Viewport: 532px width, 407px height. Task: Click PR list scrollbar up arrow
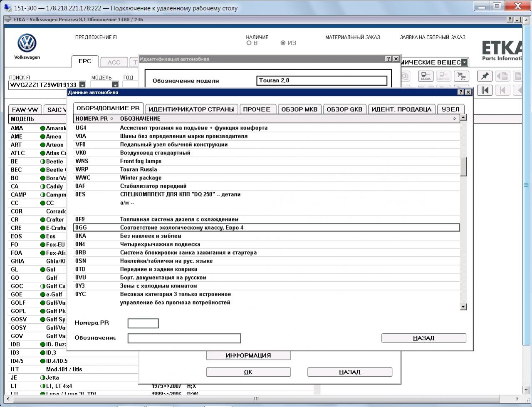click(x=463, y=117)
